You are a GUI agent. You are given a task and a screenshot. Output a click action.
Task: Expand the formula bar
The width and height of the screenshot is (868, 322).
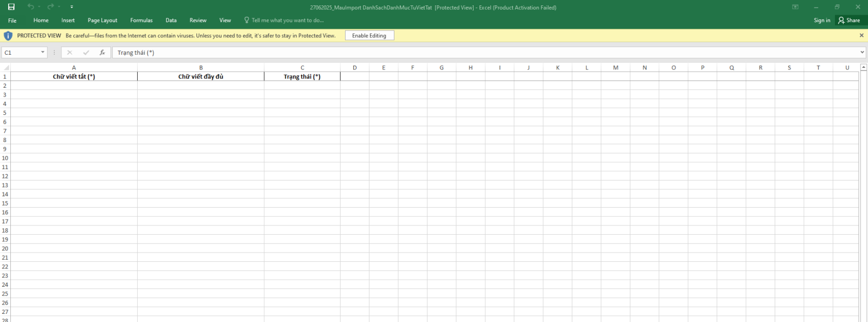click(862, 53)
